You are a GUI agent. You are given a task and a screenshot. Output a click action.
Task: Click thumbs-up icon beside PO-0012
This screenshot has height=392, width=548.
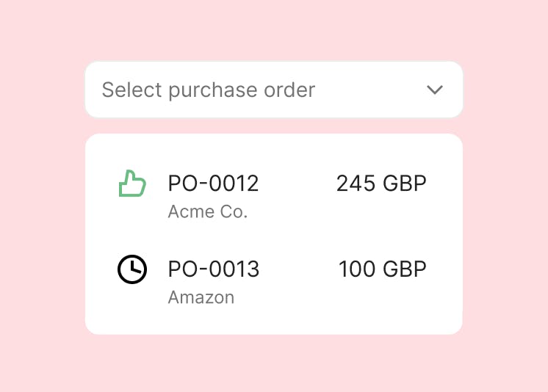click(132, 184)
